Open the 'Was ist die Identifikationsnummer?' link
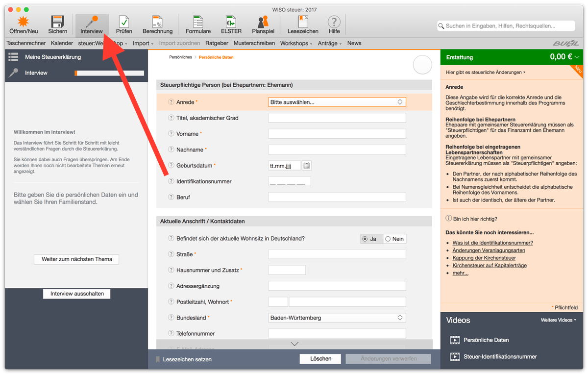This screenshot has width=588, height=374. 492,243
